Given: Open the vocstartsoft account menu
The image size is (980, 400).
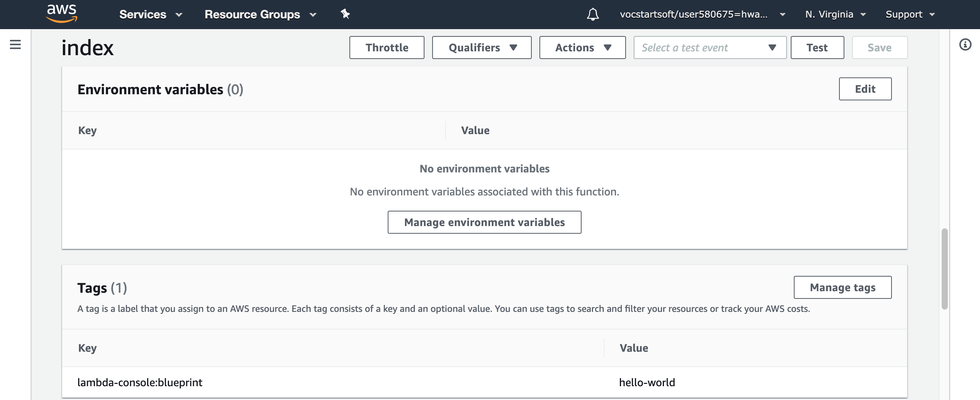Looking at the screenshot, I should point(703,15).
